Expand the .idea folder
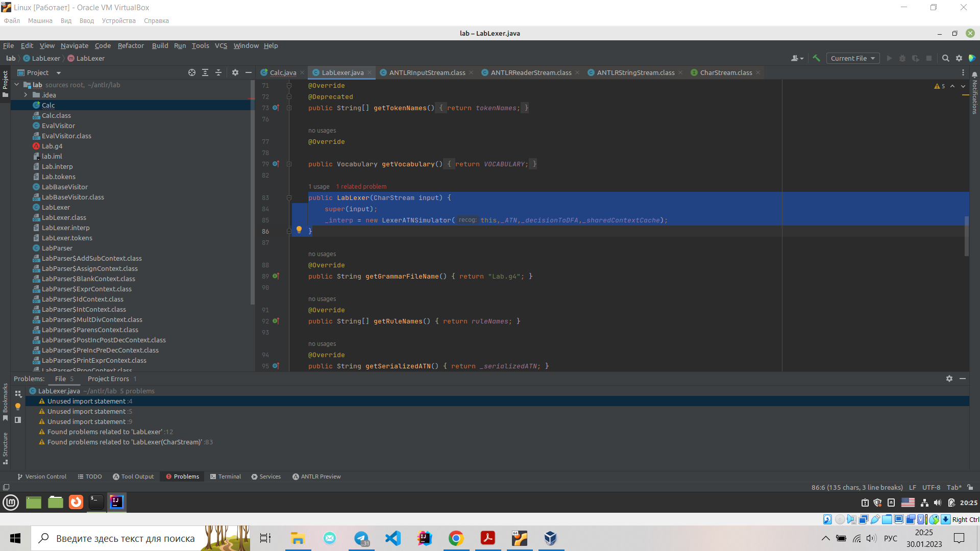 pyautogui.click(x=26, y=95)
